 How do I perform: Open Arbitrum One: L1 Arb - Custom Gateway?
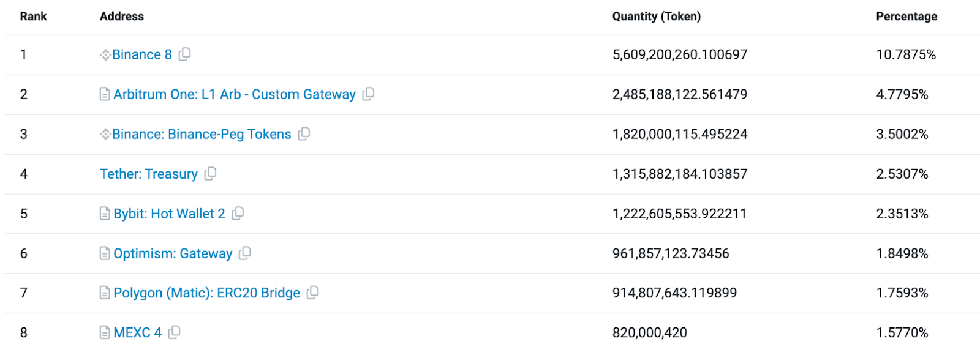click(234, 95)
